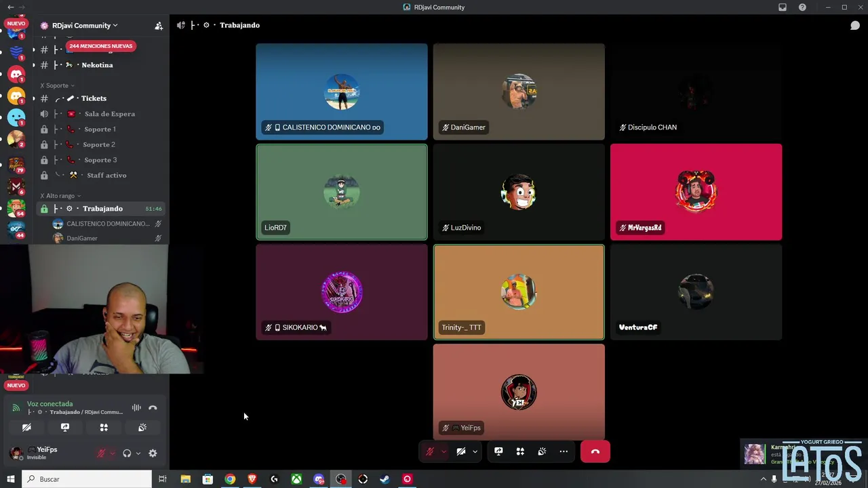Click CALISTENICO DOMINICANO in channel member list
This screenshot has width=868, height=488.
tap(107, 224)
